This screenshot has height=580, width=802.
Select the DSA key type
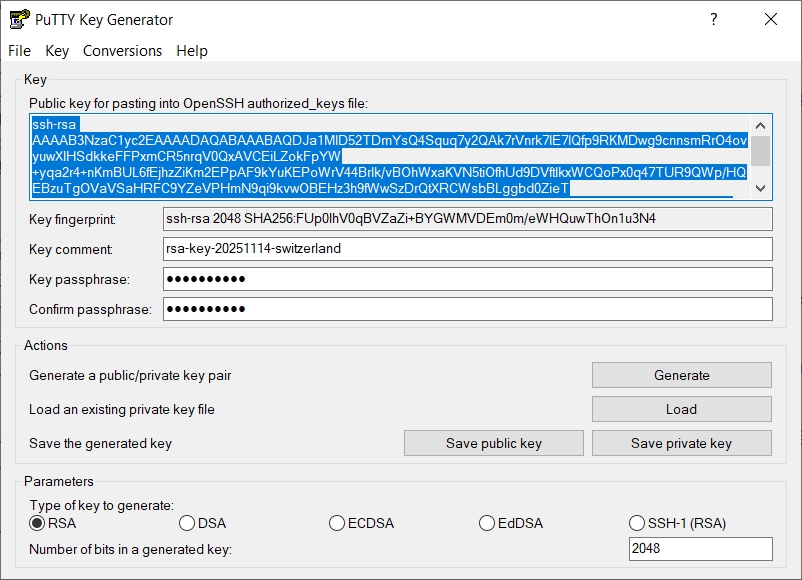pos(187,523)
